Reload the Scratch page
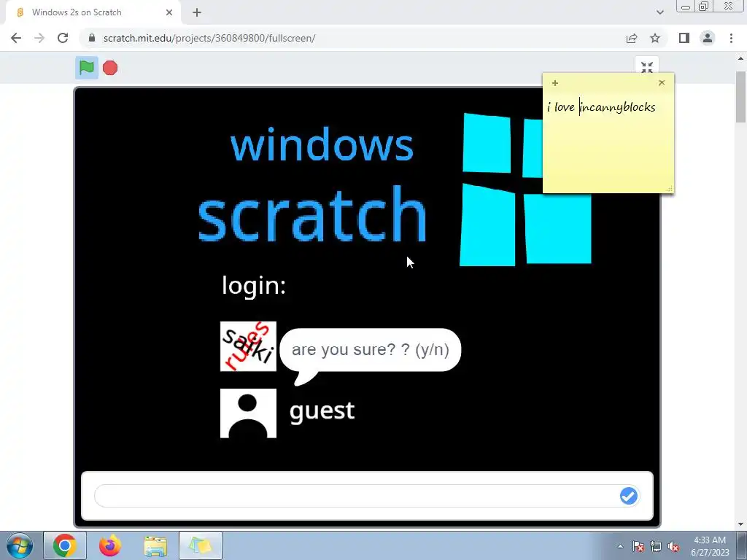This screenshot has height=560, width=747. coord(63,38)
